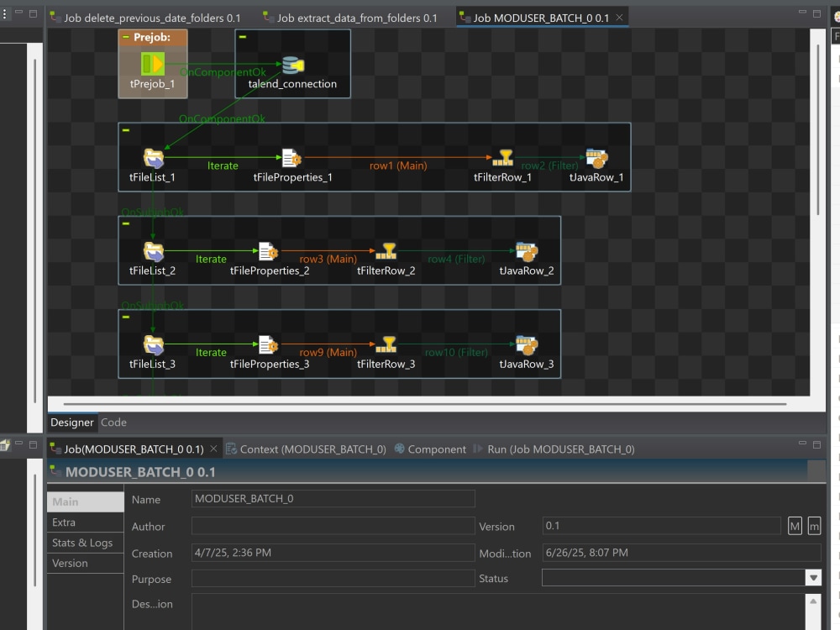This screenshot has width=840, height=630.
Task: Select the row10 (Filter) connection label
Action: pos(456,352)
